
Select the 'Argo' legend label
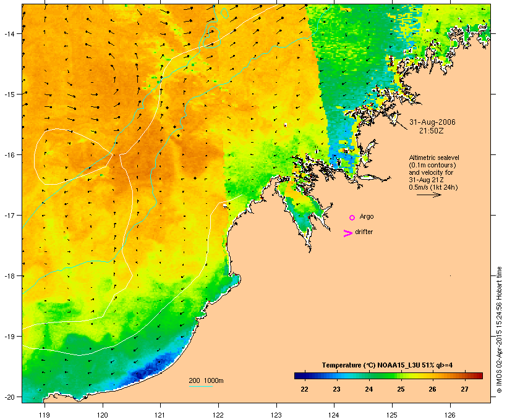pos(367,216)
